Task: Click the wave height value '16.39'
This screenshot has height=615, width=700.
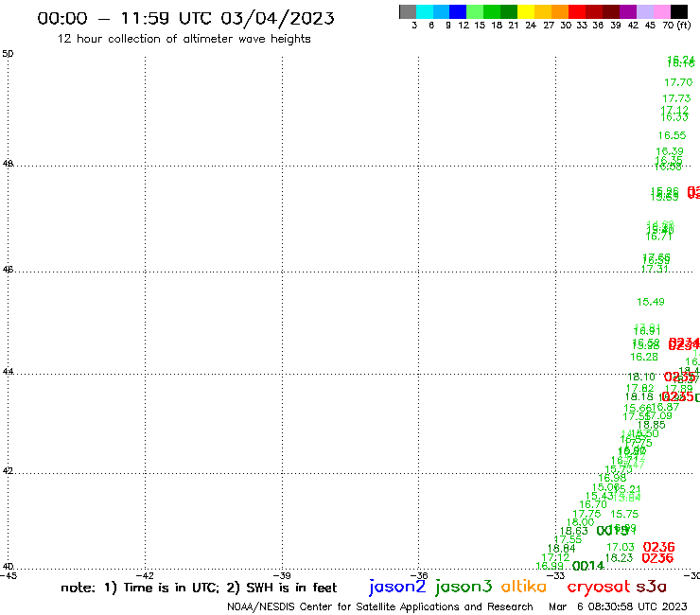Action: click(x=670, y=151)
